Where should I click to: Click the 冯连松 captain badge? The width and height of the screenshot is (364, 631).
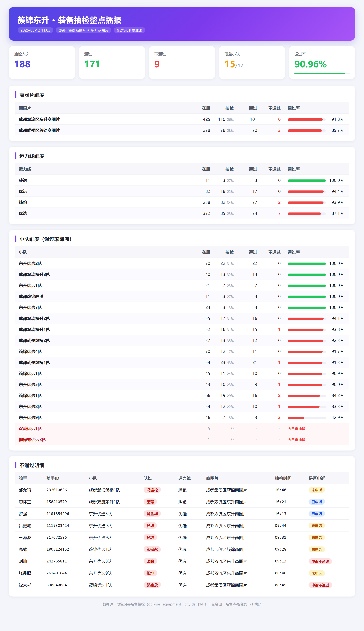[x=152, y=490]
